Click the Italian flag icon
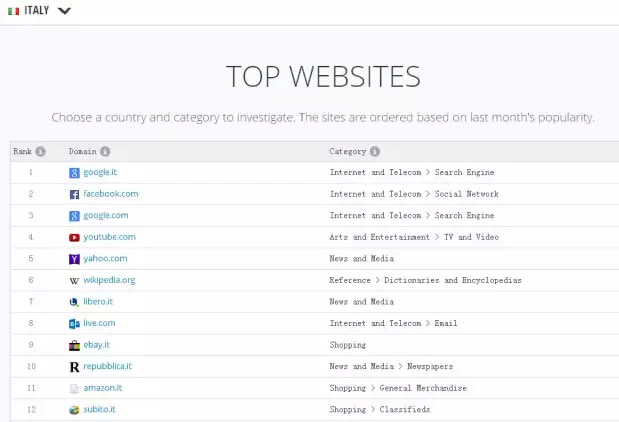The height and width of the screenshot is (422, 619). [12, 11]
